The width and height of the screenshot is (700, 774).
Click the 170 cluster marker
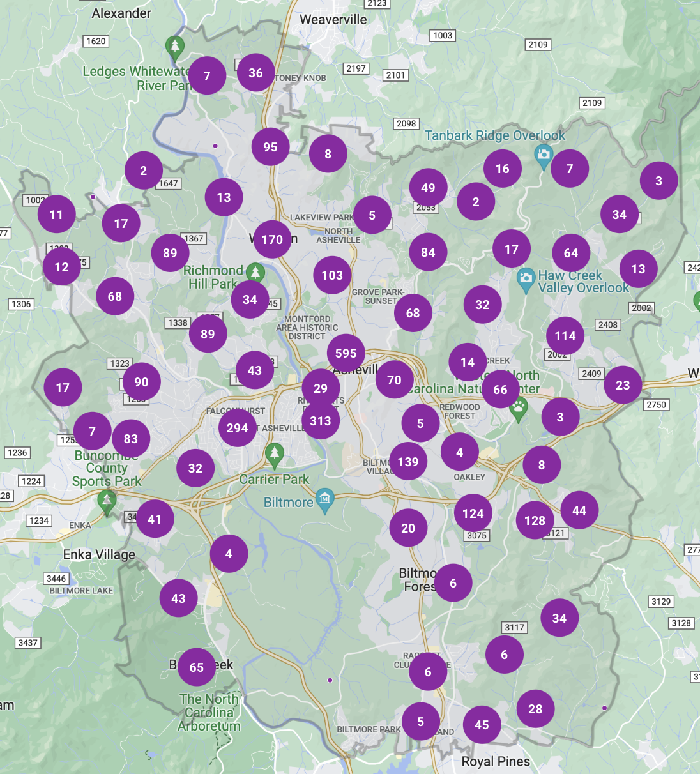272,239
